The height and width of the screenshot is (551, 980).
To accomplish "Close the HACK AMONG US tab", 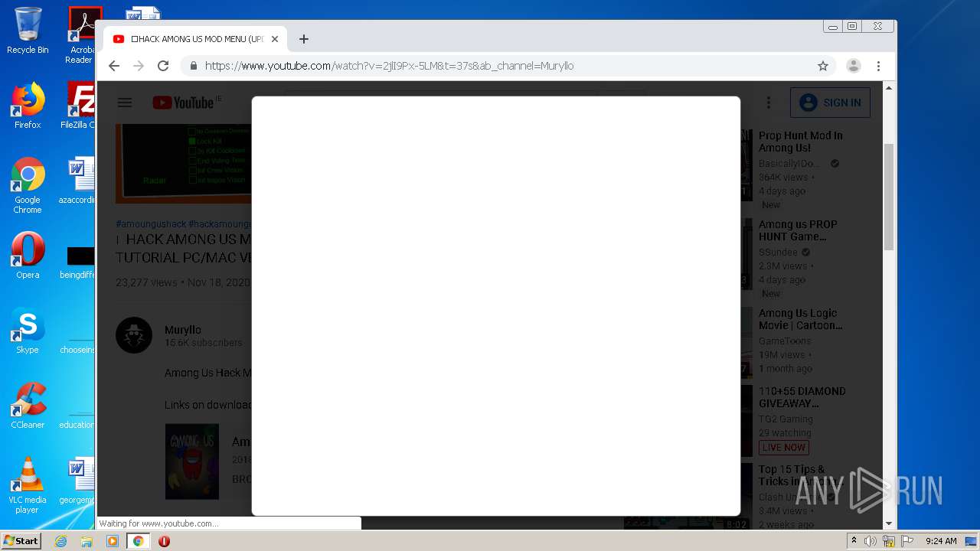I will 275,39.
